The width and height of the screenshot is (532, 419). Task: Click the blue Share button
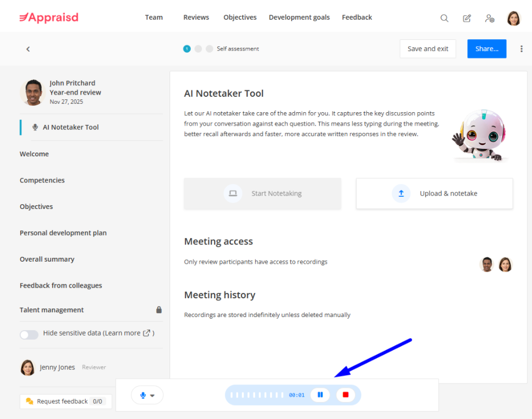pyautogui.click(x=487, y=49)
